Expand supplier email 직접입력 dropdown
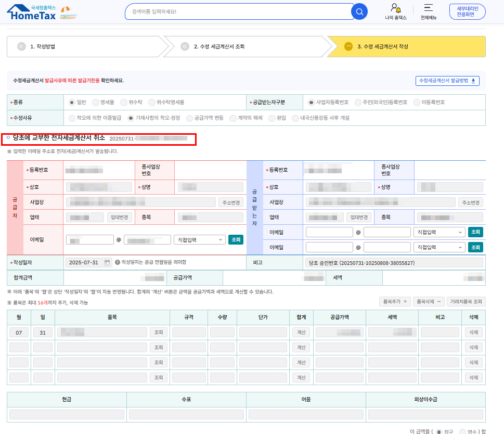The height and width of the screenshot is (434, 504). [199, 239]
